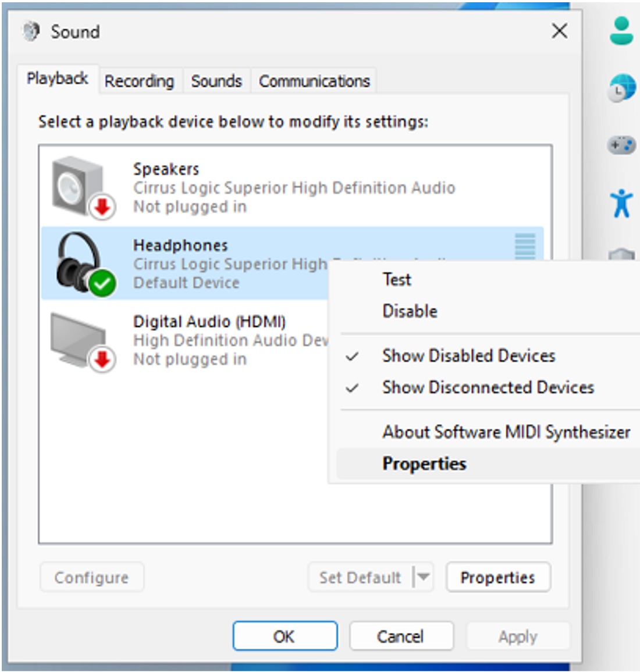Switch to the Sounds tab

click(x=216, y=81)
